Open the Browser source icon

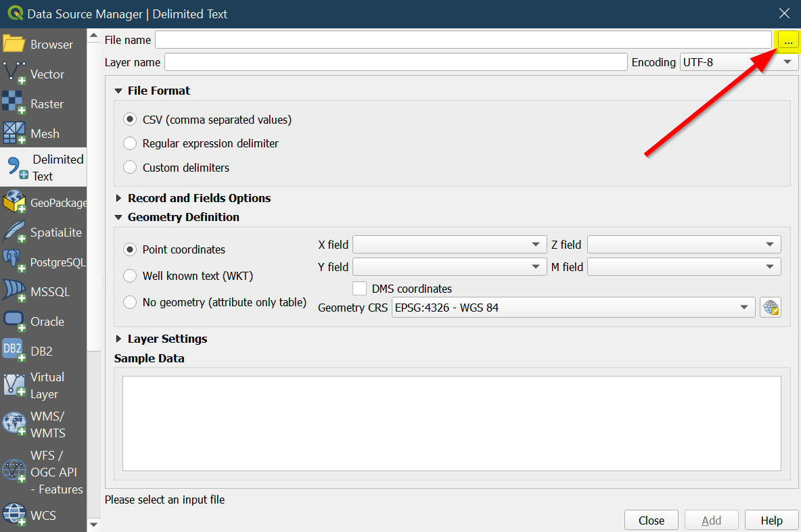(x=14, y=44)
